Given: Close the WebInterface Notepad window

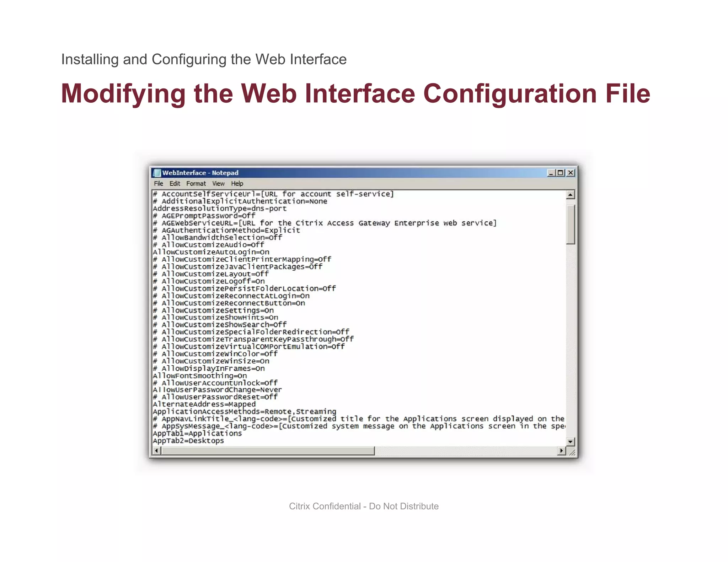Looking at the screenshot, I should tap(571, 173).
